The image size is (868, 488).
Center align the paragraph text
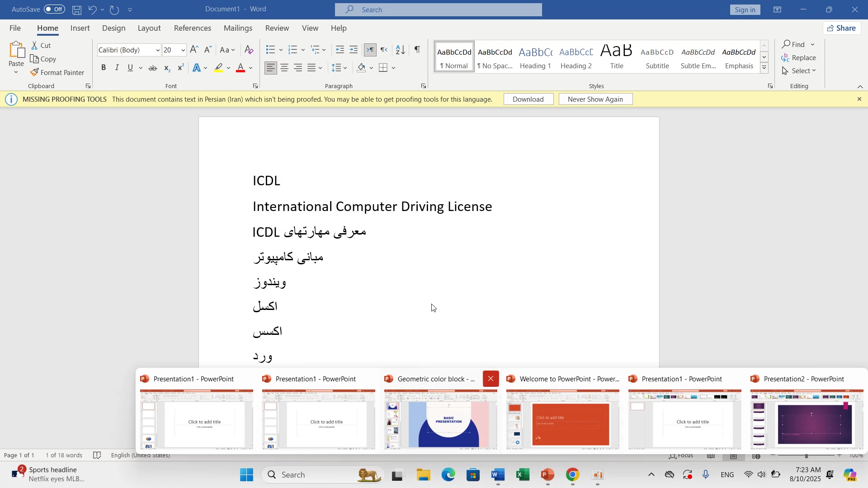[x=284, y=68]
